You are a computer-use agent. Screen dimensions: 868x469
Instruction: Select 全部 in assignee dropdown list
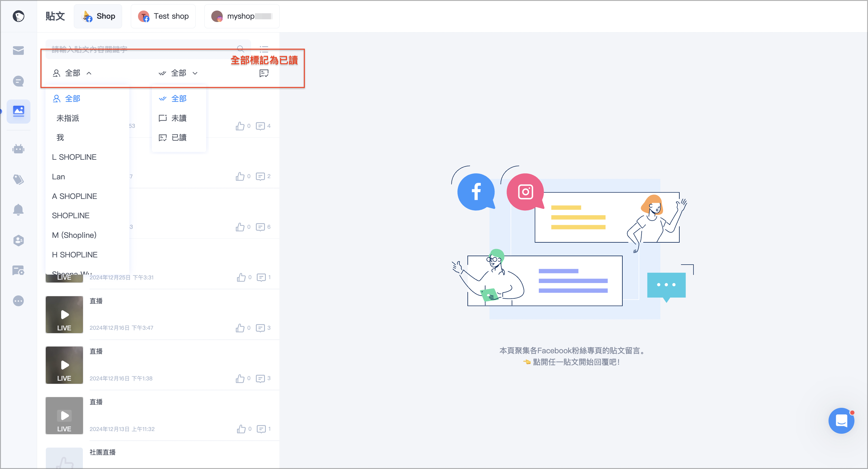[x=87, y=99]
